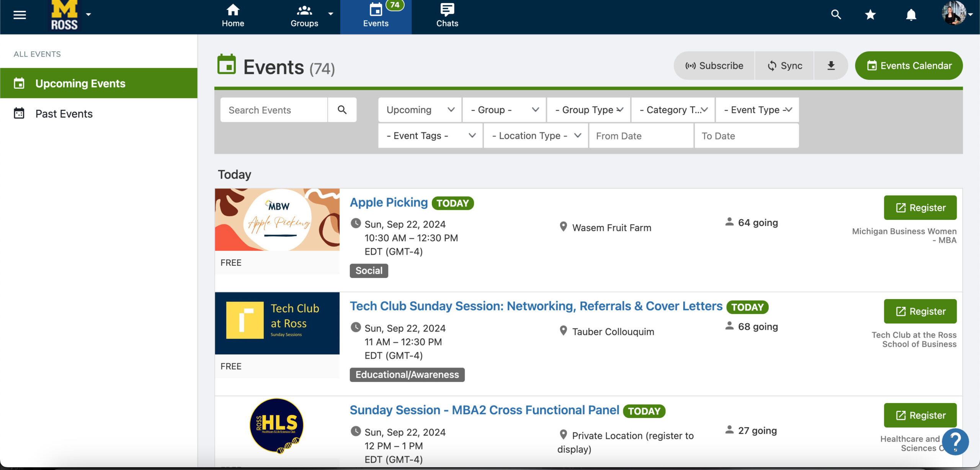Click the Groups icon in top navigation
The image size is (980, 470).
304,14
